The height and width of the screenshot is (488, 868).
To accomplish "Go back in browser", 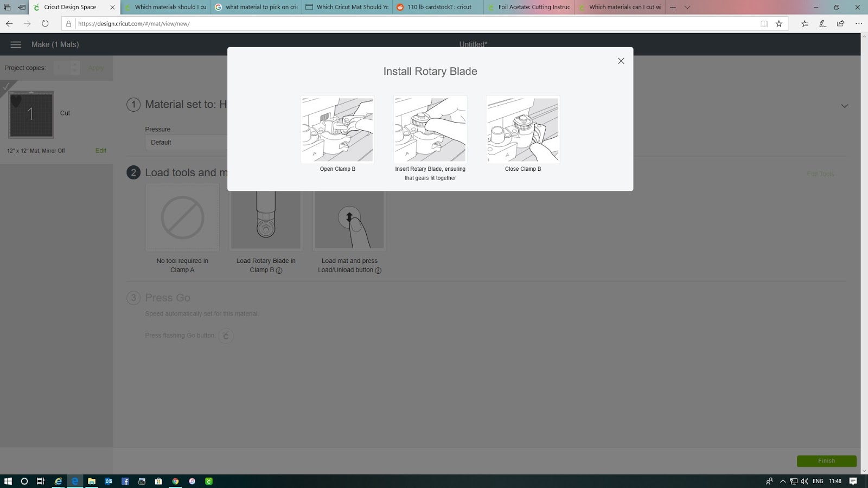I will (9, 23).
